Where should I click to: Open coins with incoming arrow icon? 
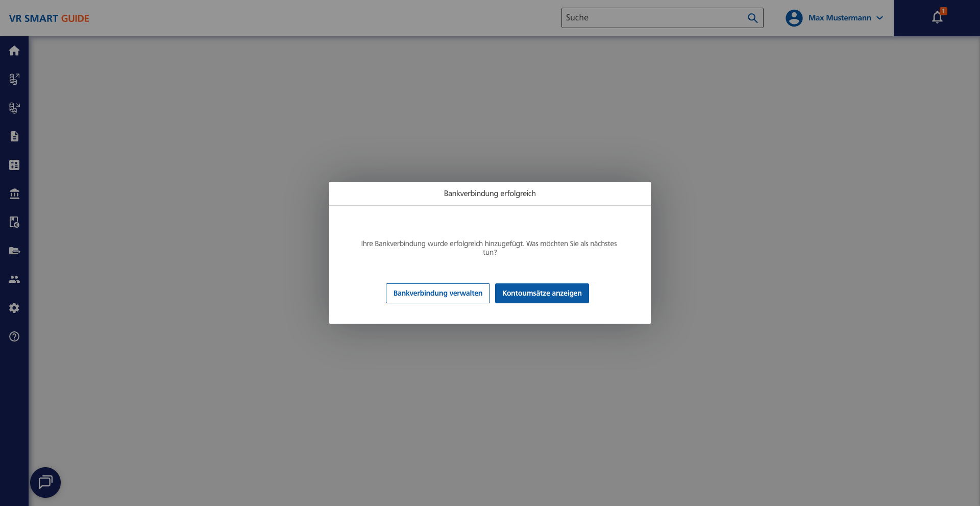click(14, 108)
